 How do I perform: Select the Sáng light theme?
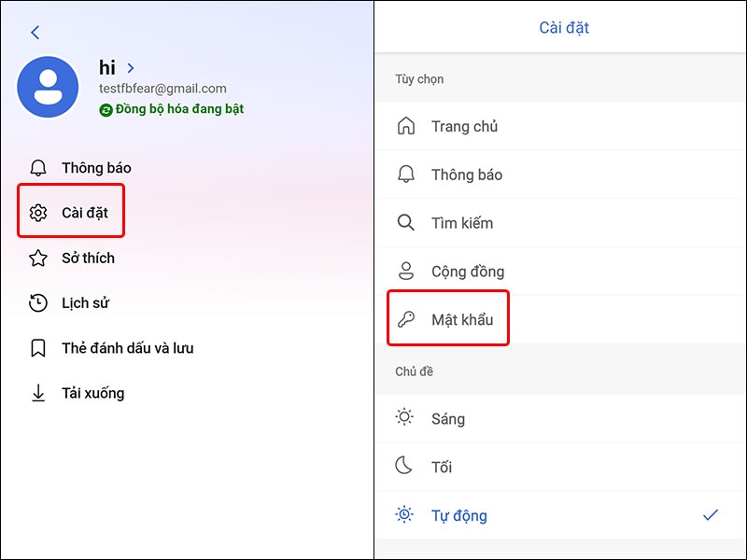[561, 418]
